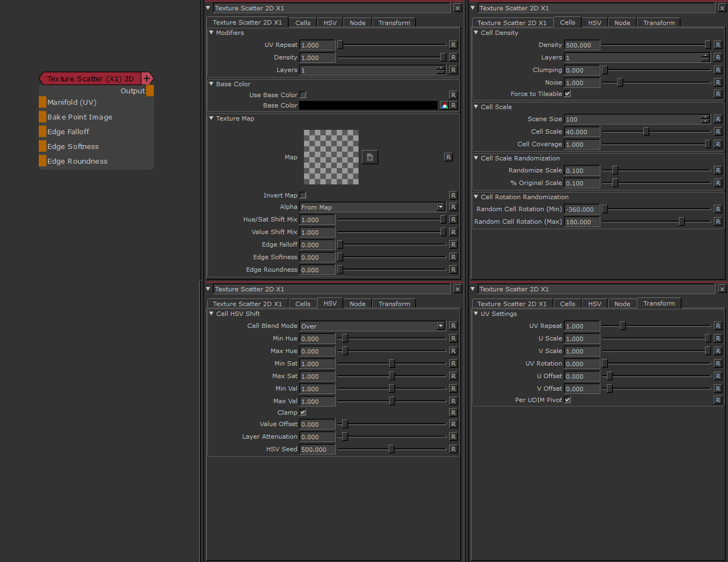Viewport: 728px width, 562px height.
Task: Click the Cell Scale slider handle
Action: pyautogui.click(x=646, y=131)
